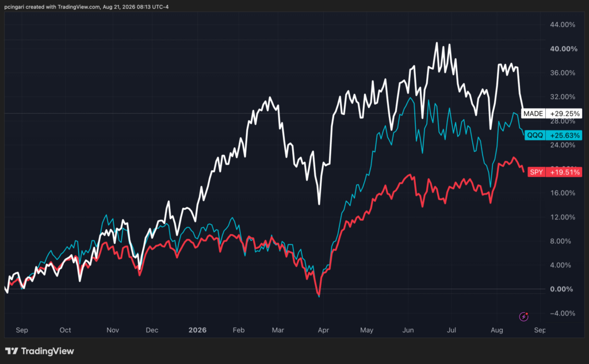Click the 44.00% axis label
This screenshot has height=364, width=589.
click(x=563, y=25)
